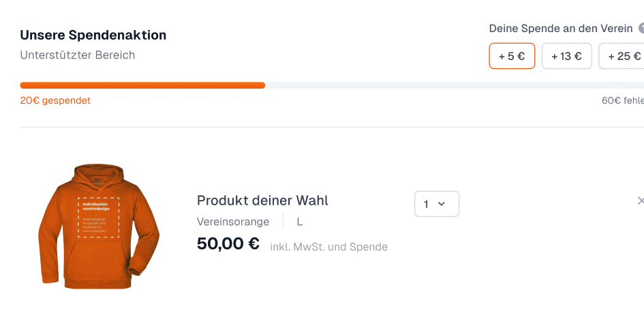
Task: Click the orange filled part of donation progress bar
Action: [142, 85]
